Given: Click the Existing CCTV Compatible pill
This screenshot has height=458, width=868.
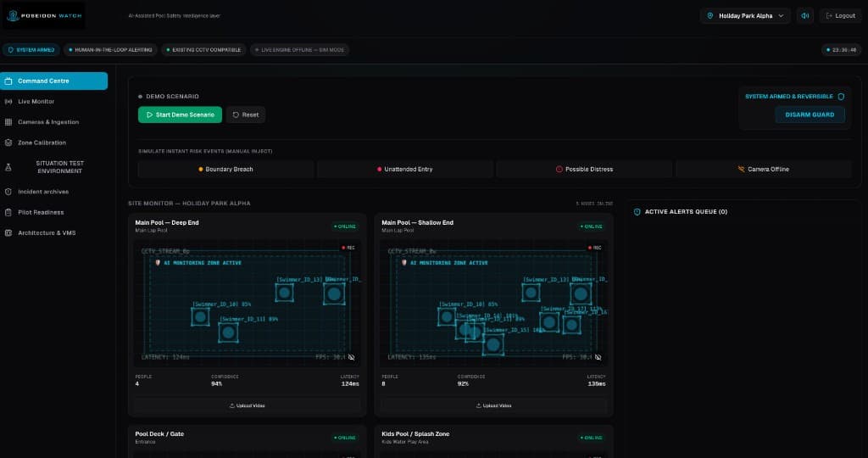Looking at the screenshot, I should (x=203, y=50).
